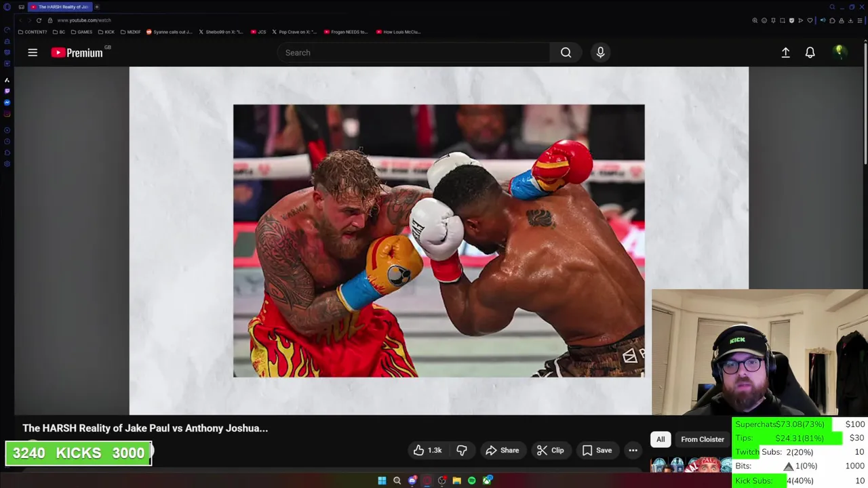Image resolution: width=868 pixels, height=488 pixels.
Task: Open Windows taskbar search
Action: 397,481
